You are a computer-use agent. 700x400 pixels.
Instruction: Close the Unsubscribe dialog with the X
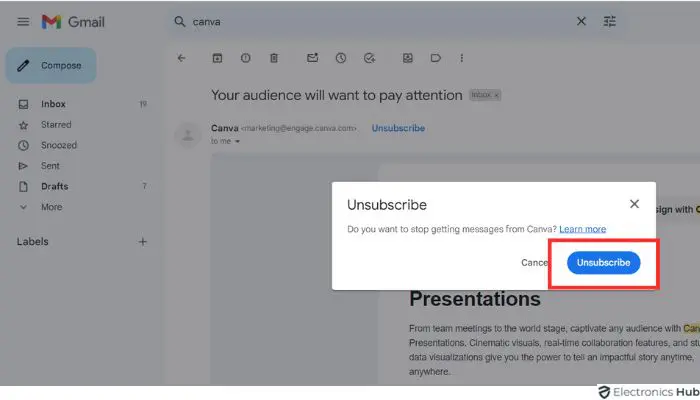click(634, 204)
